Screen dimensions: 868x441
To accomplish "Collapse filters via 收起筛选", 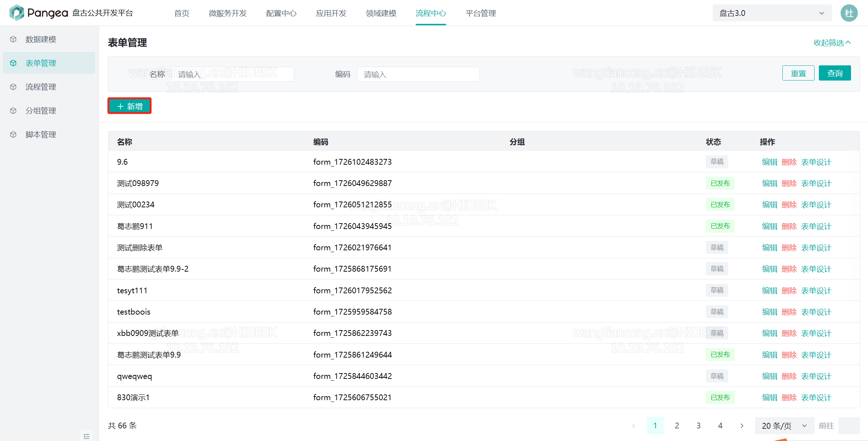I will click(832, 43).
